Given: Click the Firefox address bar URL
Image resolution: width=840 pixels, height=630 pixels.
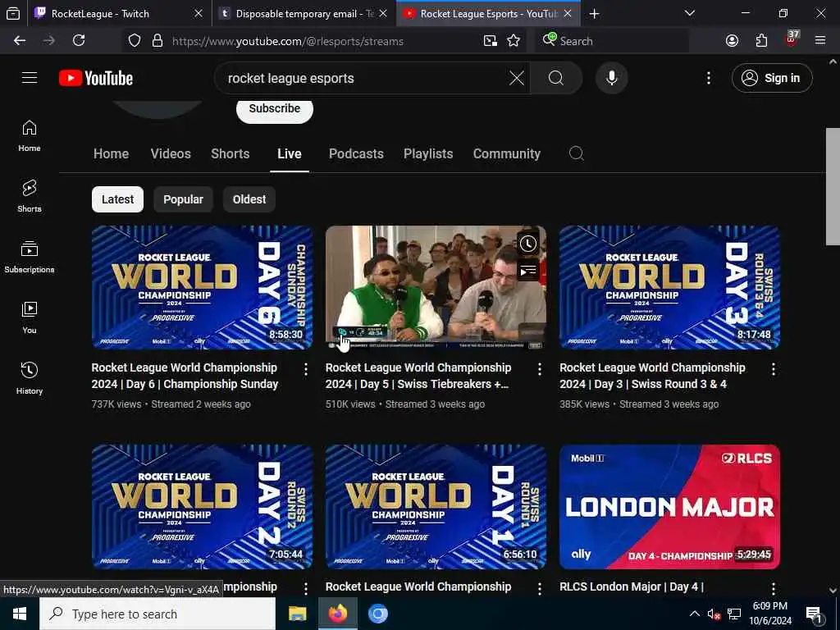Looking at the screenshot, I should (x=288, y=41).
